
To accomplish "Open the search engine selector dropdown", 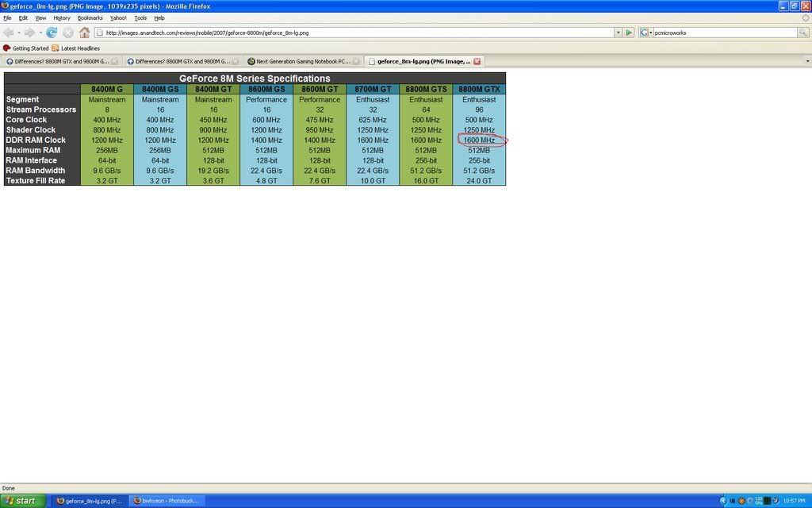I will click(x=645, y=33).
